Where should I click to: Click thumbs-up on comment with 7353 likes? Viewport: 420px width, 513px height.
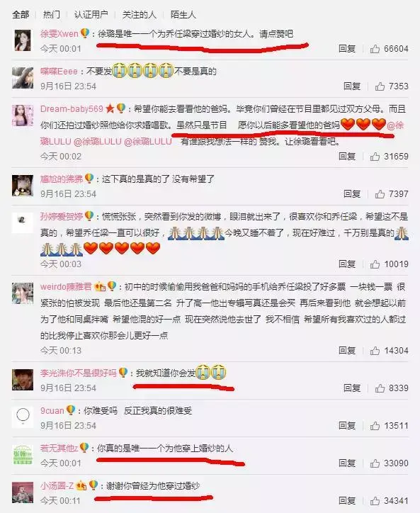click(x=380, y=86)
